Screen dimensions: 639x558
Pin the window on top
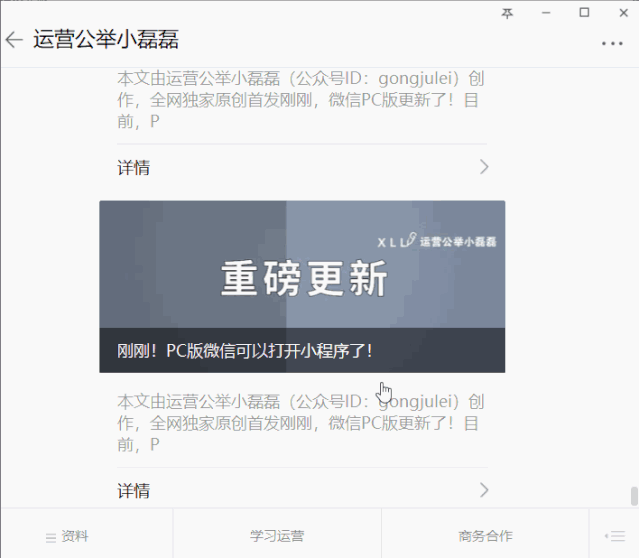[x=507, y=13]
